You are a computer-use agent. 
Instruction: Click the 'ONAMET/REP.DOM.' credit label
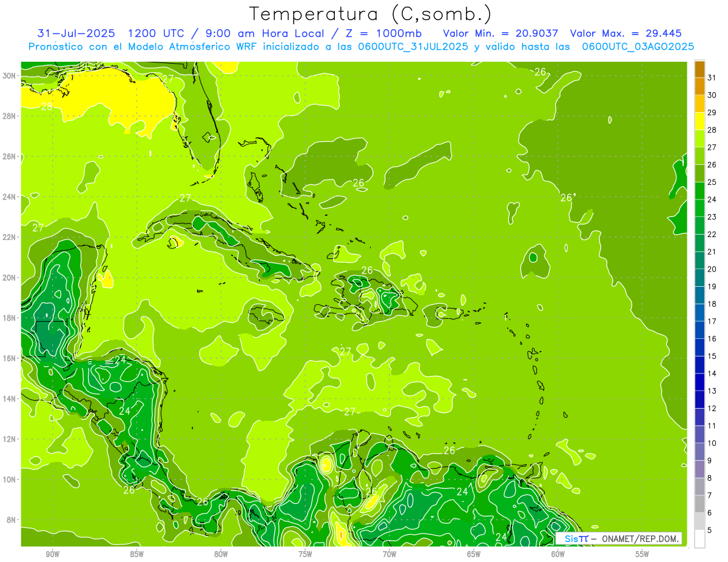639,538
